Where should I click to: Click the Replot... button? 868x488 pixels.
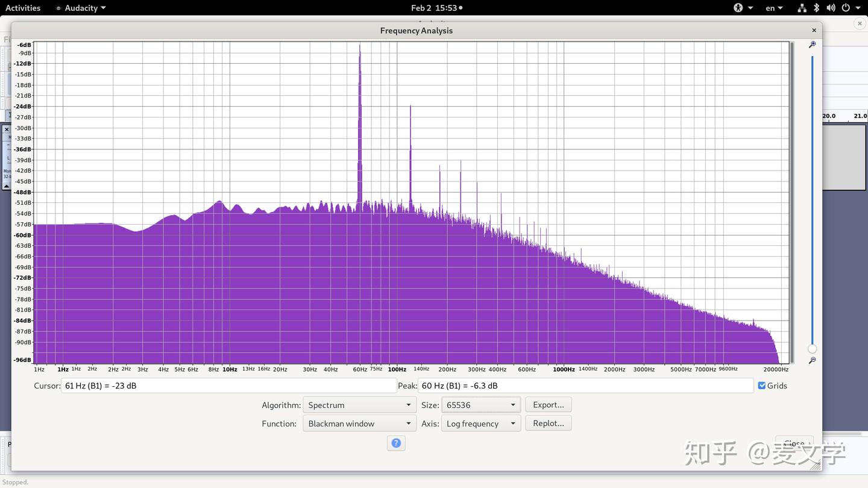click(549, 424)
